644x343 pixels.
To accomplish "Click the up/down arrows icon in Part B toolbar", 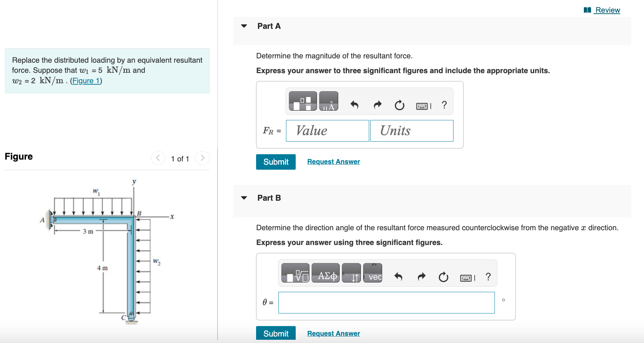I will pos(351,273).
